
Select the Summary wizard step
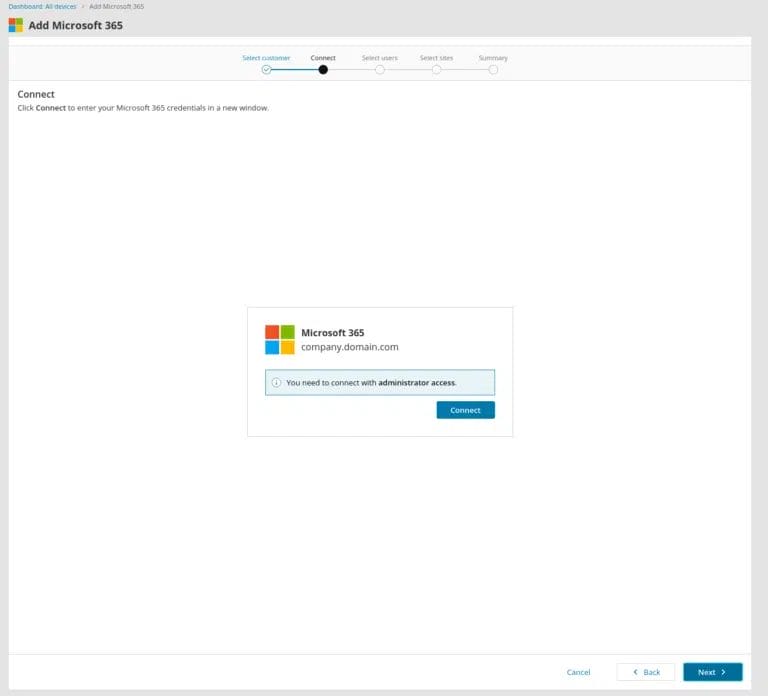pos(493,58)
